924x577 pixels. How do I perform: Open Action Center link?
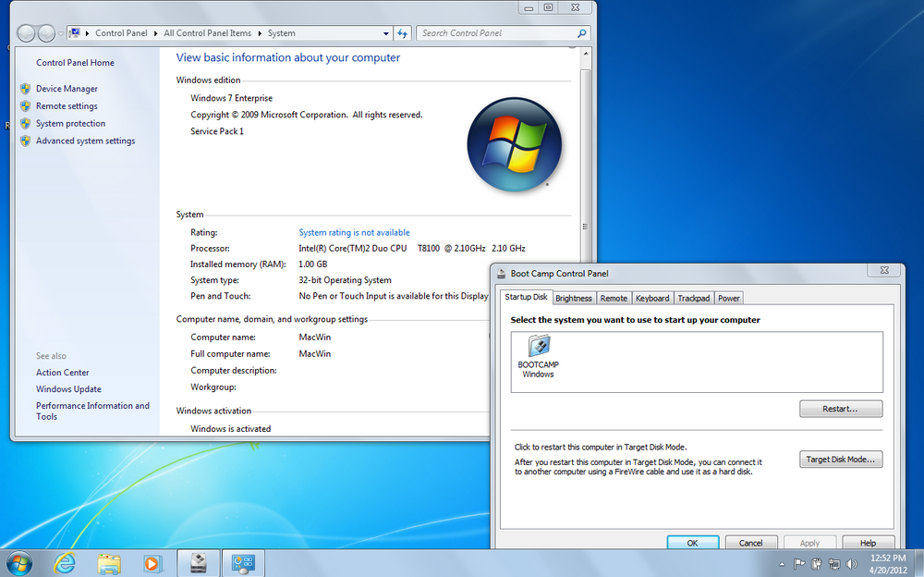tap(63, 373)
